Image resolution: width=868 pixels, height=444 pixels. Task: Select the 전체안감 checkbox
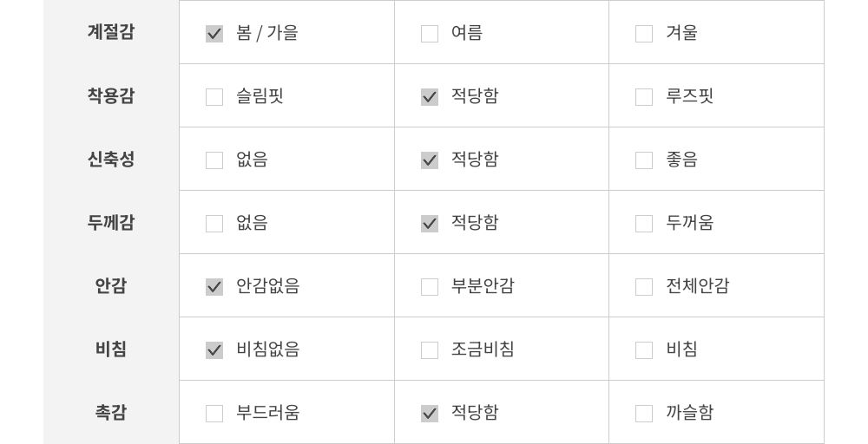tap(644, 287)
